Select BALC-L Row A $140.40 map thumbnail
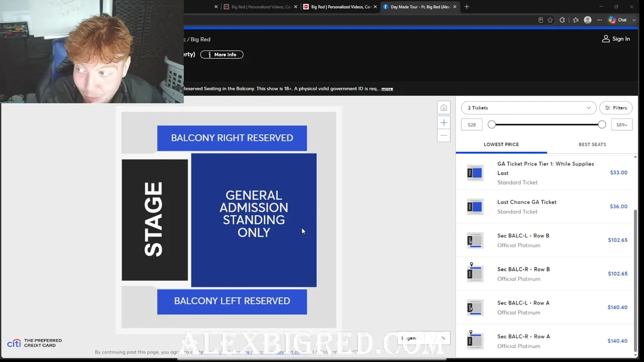The width and height of the screenshot is (644, 362). coord(474,308)
